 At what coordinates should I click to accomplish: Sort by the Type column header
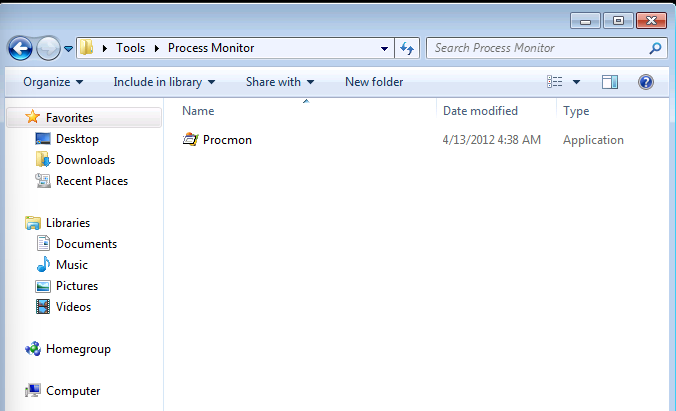[576, 111]
